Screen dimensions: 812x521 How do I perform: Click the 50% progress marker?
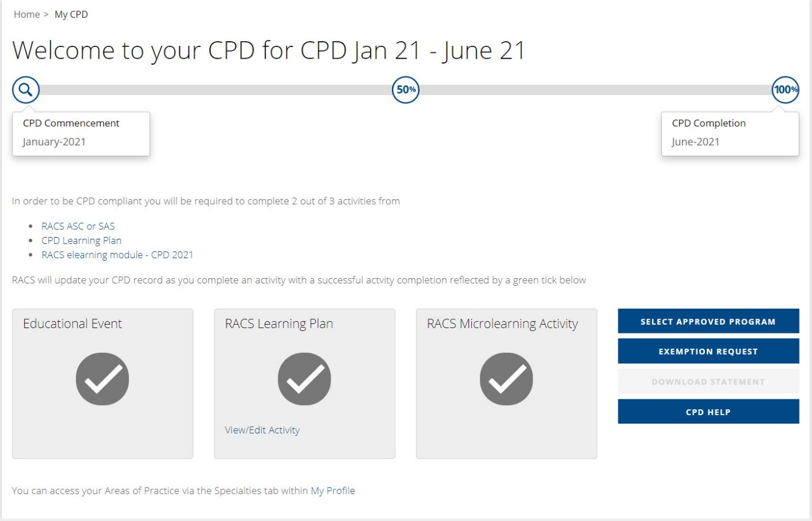tap(405, 90)
